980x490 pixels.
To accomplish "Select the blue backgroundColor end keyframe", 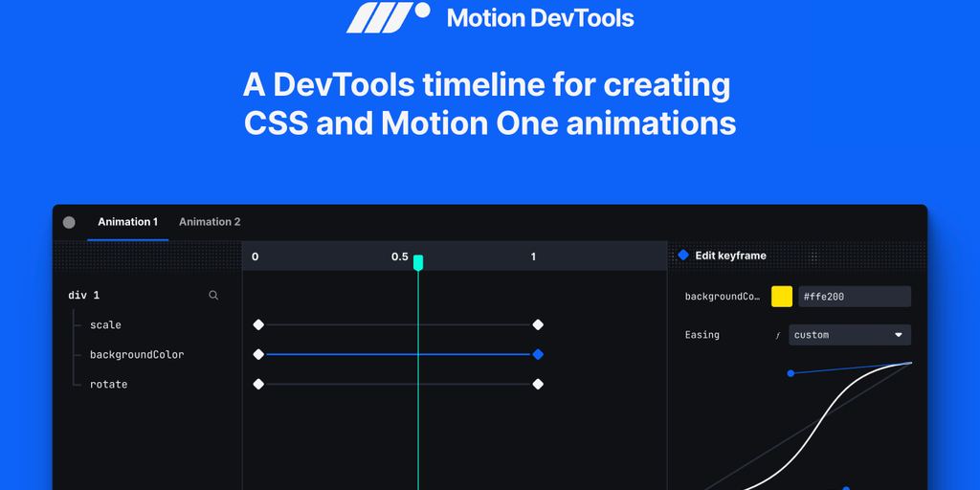I will point(538,354).
